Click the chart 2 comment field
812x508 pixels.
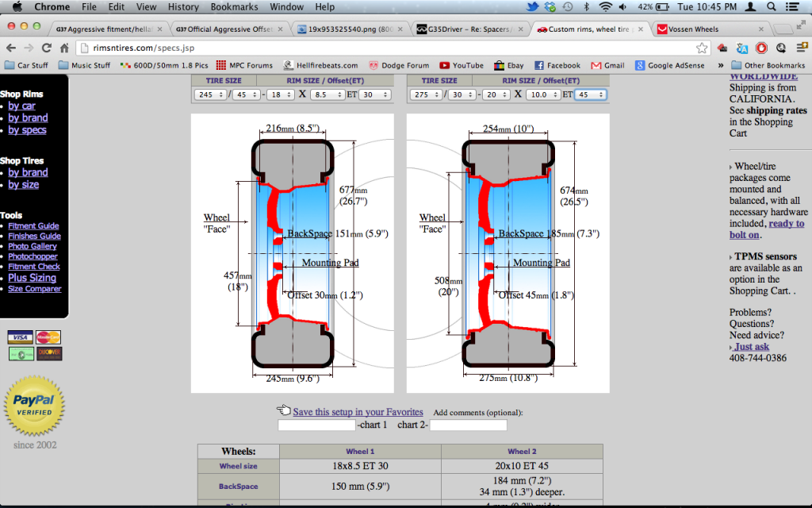468,425
